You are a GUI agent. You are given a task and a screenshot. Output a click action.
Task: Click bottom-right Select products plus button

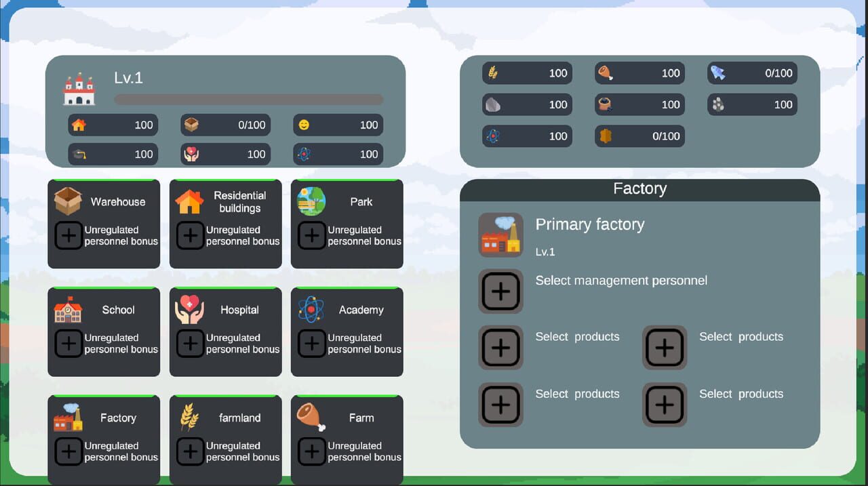(x=665, y=405)
